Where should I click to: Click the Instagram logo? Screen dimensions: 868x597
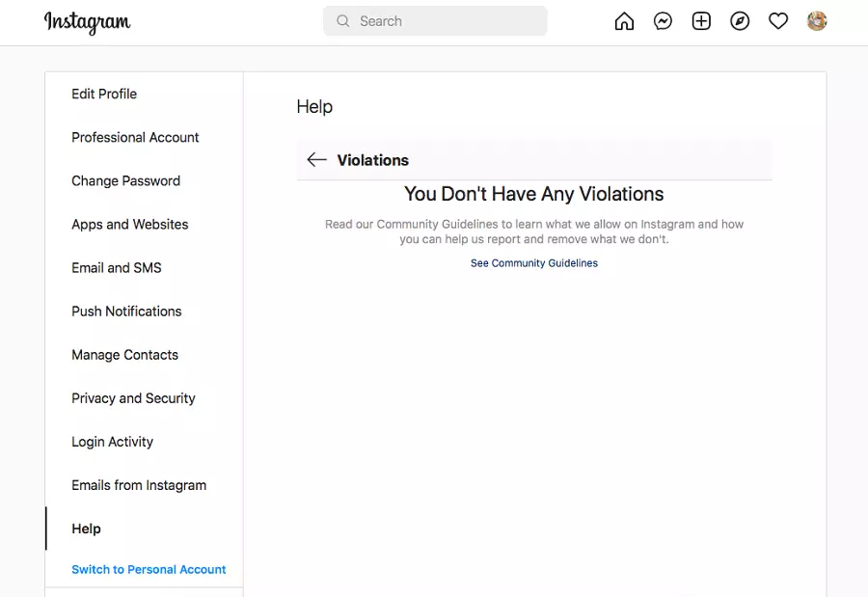[87, 22]
